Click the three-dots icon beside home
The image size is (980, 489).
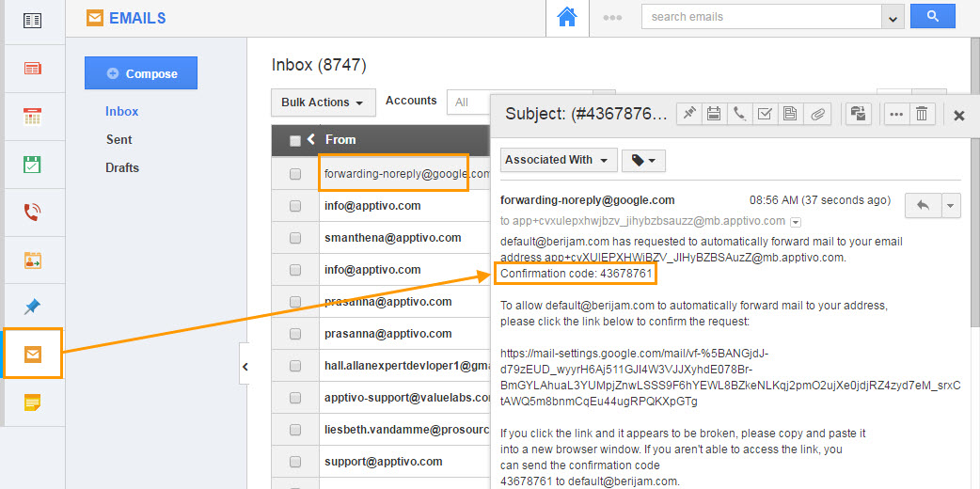612,18
